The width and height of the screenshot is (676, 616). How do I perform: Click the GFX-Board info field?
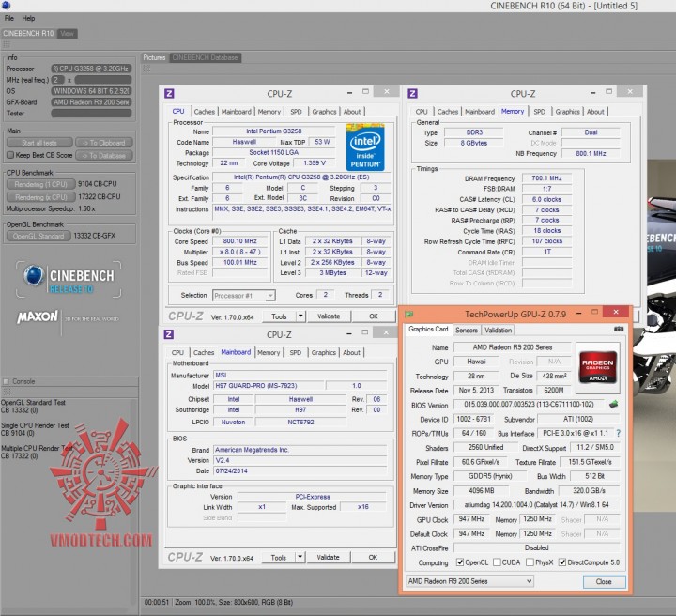pos(91,102)
